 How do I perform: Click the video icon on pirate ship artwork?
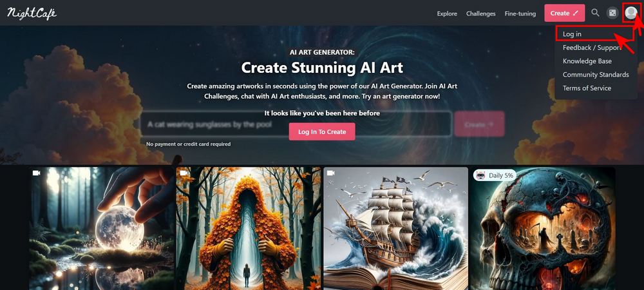pyautogui.click(x=330, y=173)
